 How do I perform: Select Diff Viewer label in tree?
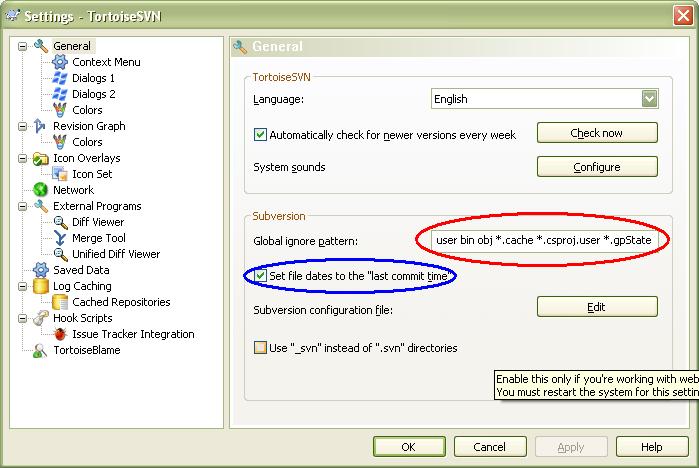click(98, 222)
